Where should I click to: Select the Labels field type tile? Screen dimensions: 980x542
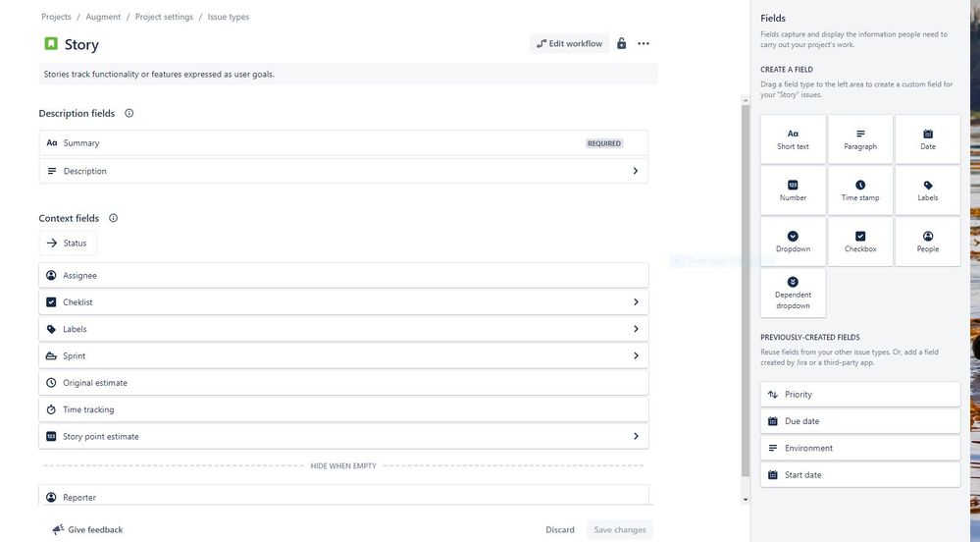pyautogui.click(x=927, y=190)
